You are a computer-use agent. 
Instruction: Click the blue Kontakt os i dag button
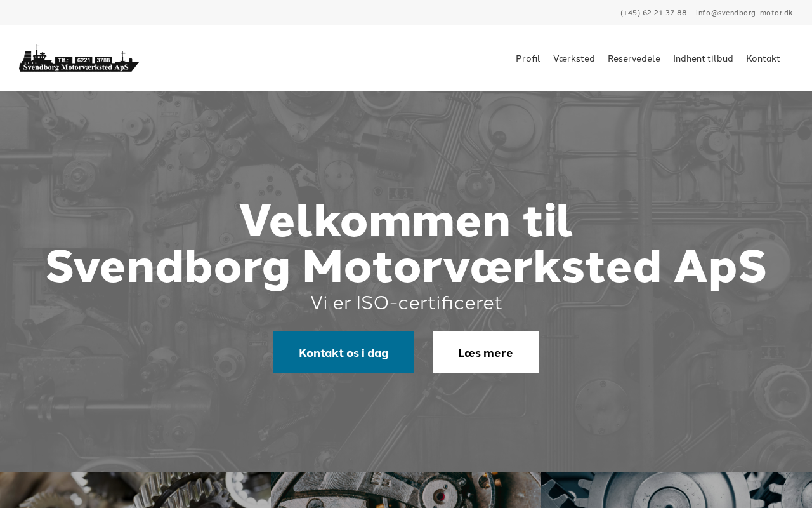click(343, 352)
